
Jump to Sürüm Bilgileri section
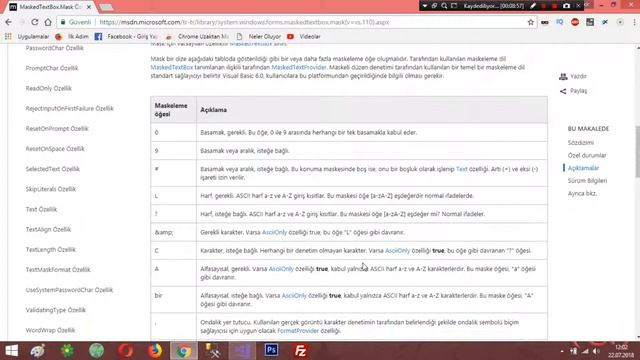click(587, 181)
